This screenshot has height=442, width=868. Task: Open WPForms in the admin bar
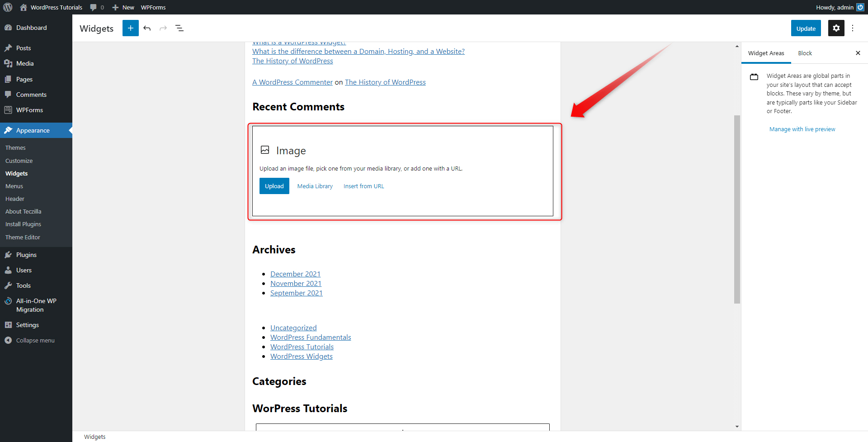coord(153,7)
